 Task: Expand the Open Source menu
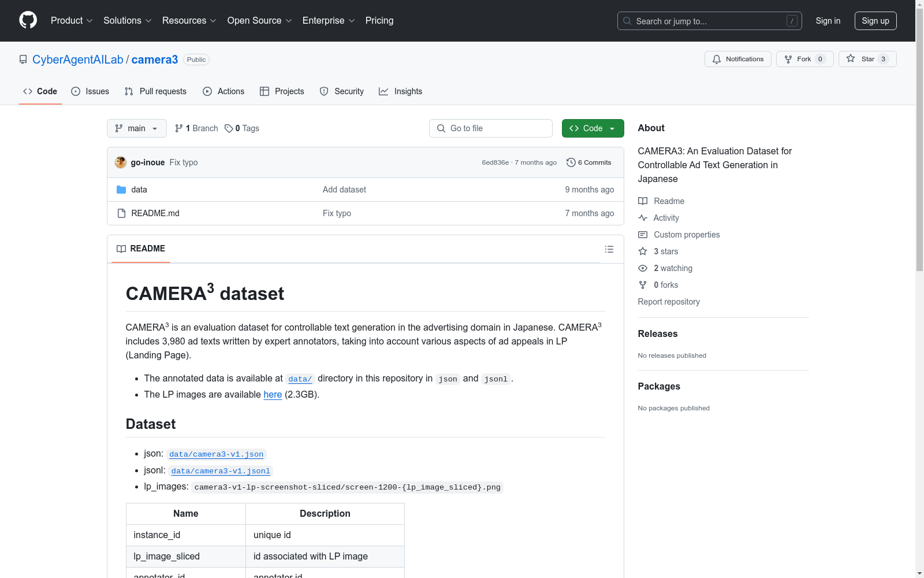(259, 20)
